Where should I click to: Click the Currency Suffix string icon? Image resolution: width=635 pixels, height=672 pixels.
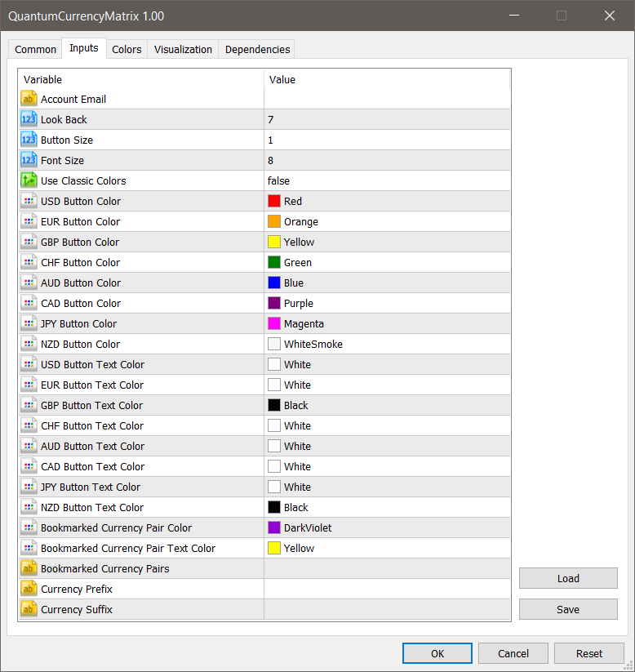click(x=29, y=609)
